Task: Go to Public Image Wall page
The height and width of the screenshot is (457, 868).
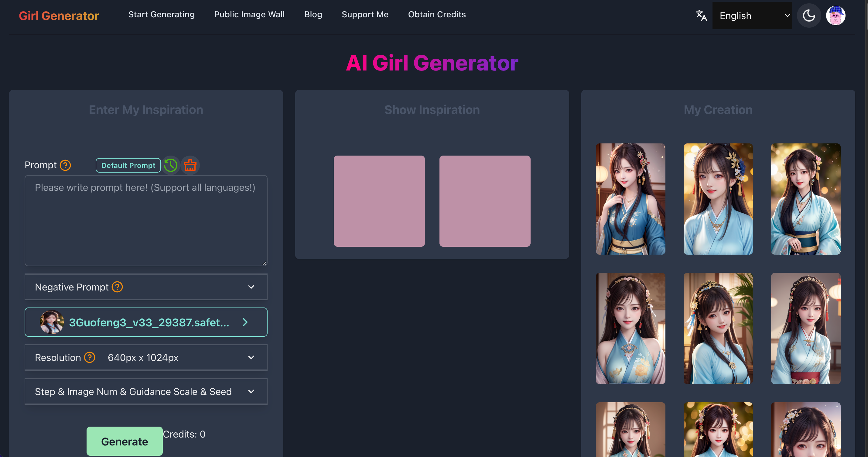Action: click(249, 15)
